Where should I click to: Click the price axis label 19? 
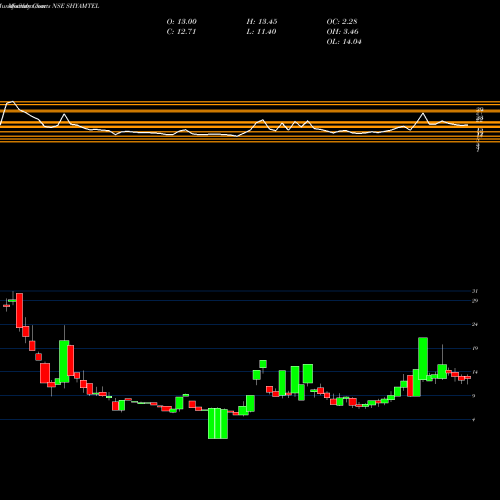(475, 348)
